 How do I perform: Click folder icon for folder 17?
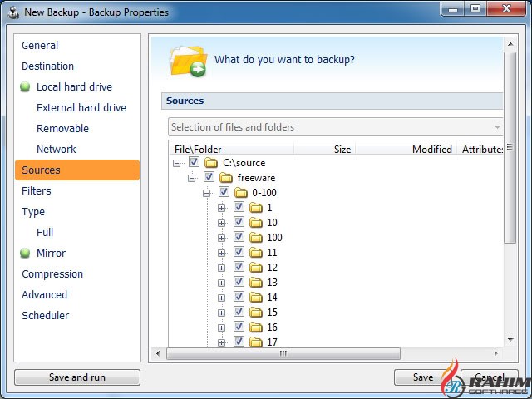[x=255, y=342]
